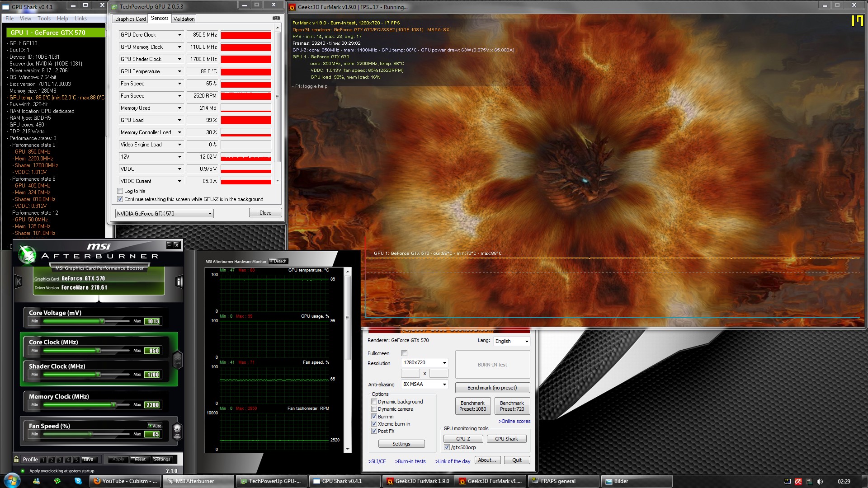Viewport: 868px width, 488px height.
Task: Open GPU Shark File menu
Action: pyautogui.click(x=9, y=19)
